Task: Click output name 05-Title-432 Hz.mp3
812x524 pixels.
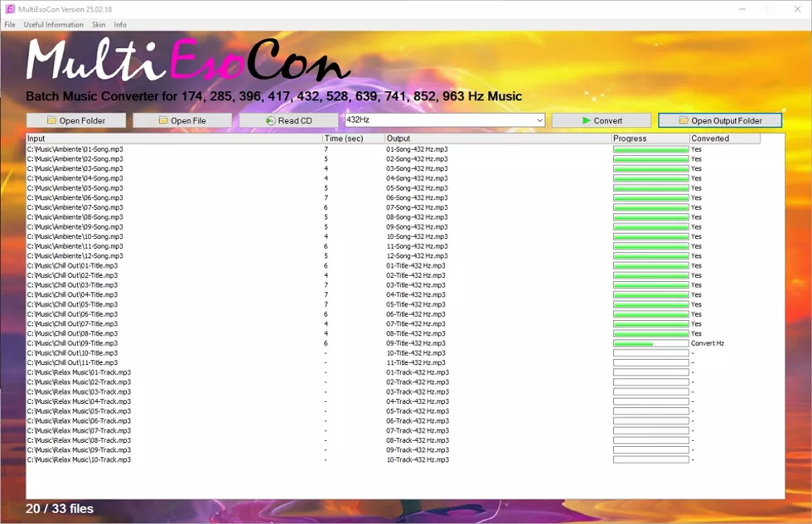Action: click(416, 304)
